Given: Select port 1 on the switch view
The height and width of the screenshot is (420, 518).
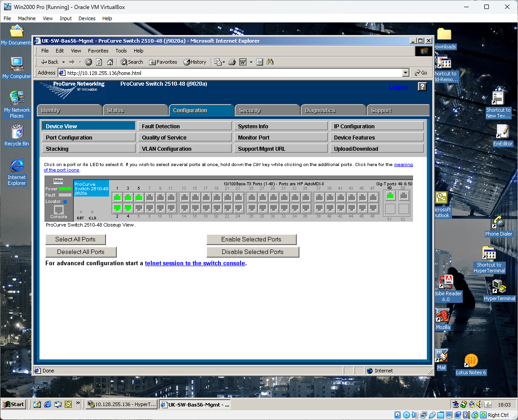Looking at the screenshot, I should pos(117,197).
